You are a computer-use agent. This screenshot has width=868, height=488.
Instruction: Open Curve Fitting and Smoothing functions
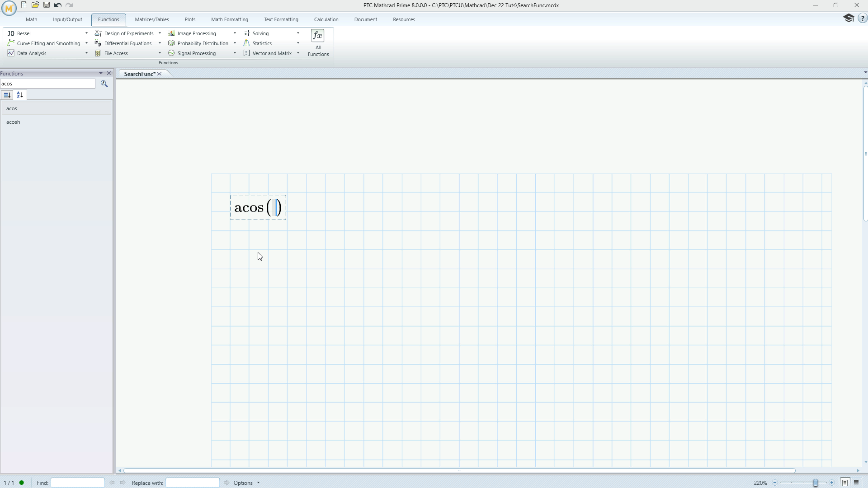click(44, 43)
